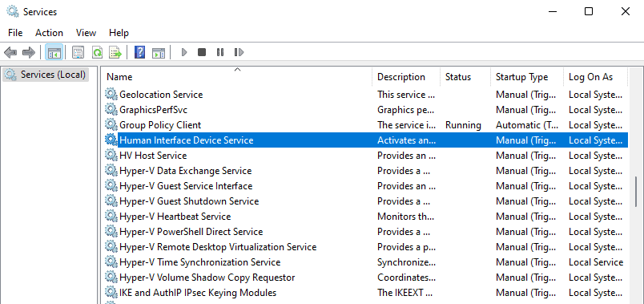The width and height of the screenshot is (644, 304).
Task: Click gear icon beside Hyper-V Guest Shutdown Service
Action: click(x=111, y=201)
